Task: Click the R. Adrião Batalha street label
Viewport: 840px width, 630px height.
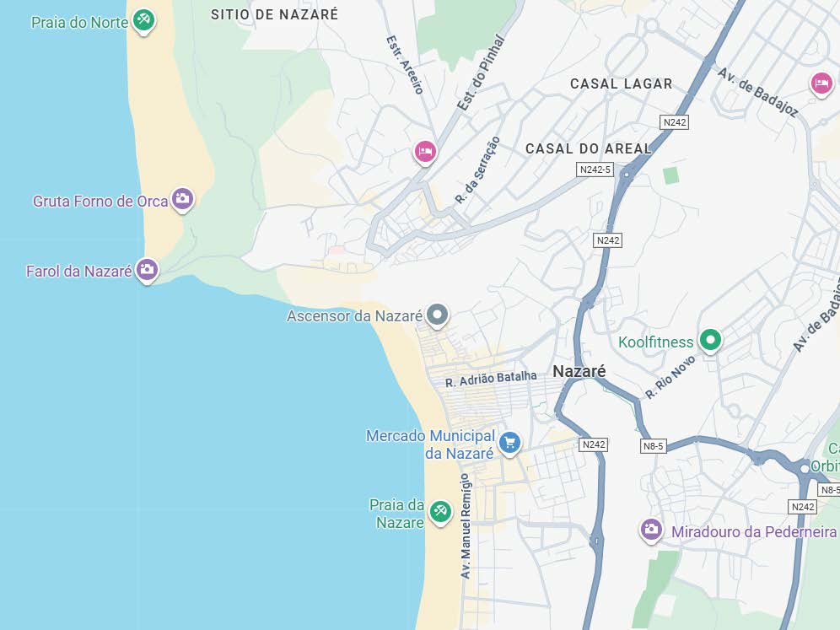Action: [x=491, y=379]
